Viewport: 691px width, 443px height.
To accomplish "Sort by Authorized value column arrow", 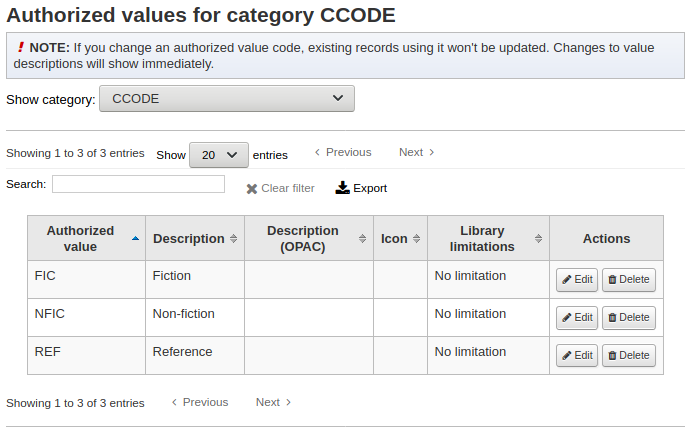I will click(x=135, y=239).
